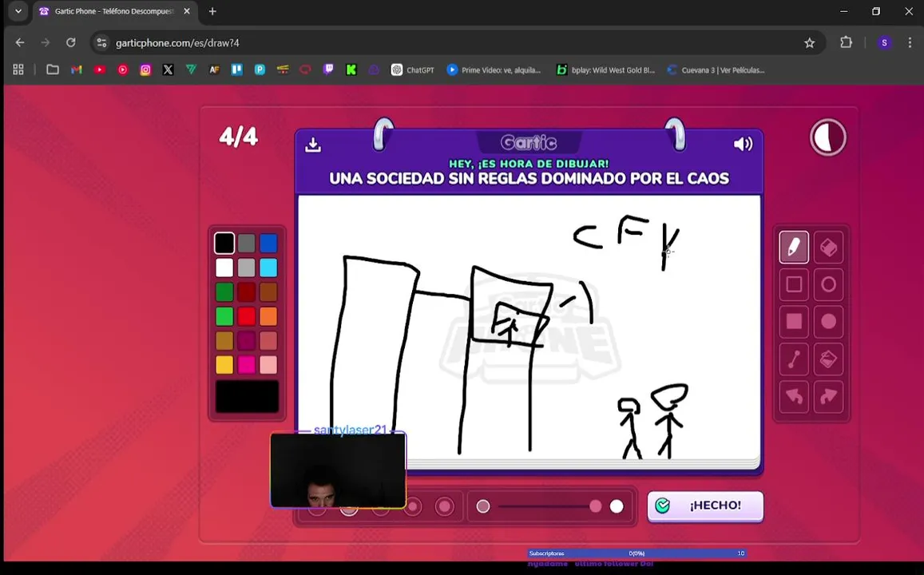Open the Kick bookmark icon

click(x=351, y=69)
